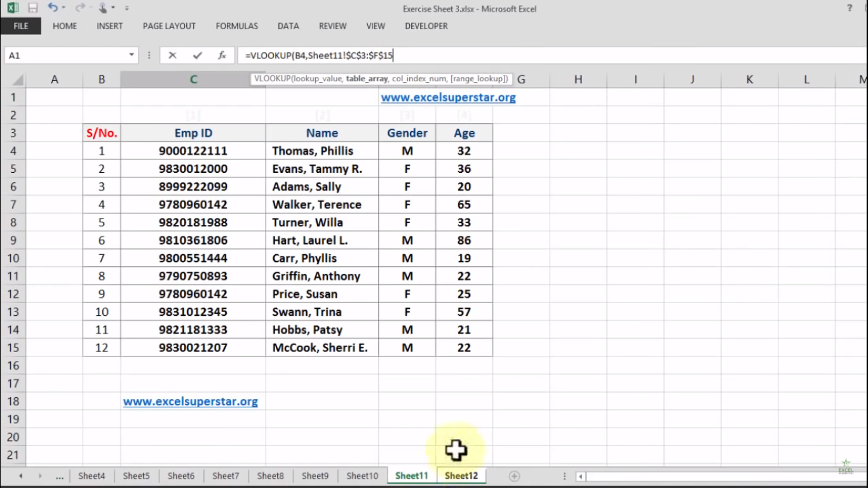Select the Thomas, Phillis name cell

coord(322,151)
